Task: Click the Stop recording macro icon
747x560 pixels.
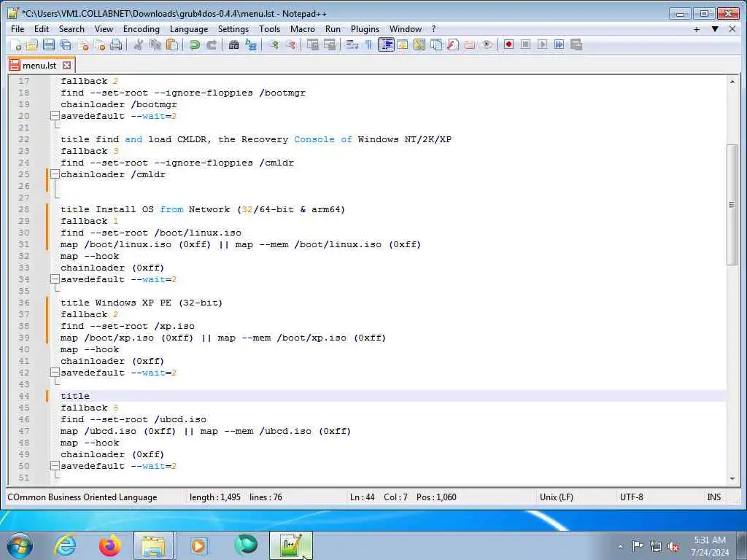Action: point(525,44)
